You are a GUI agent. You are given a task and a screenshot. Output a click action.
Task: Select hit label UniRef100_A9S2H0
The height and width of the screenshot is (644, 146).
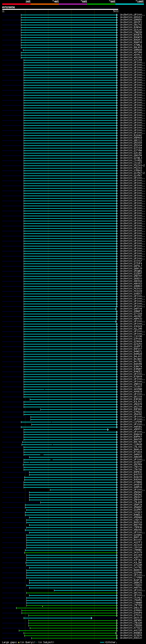tap(131, 57)
